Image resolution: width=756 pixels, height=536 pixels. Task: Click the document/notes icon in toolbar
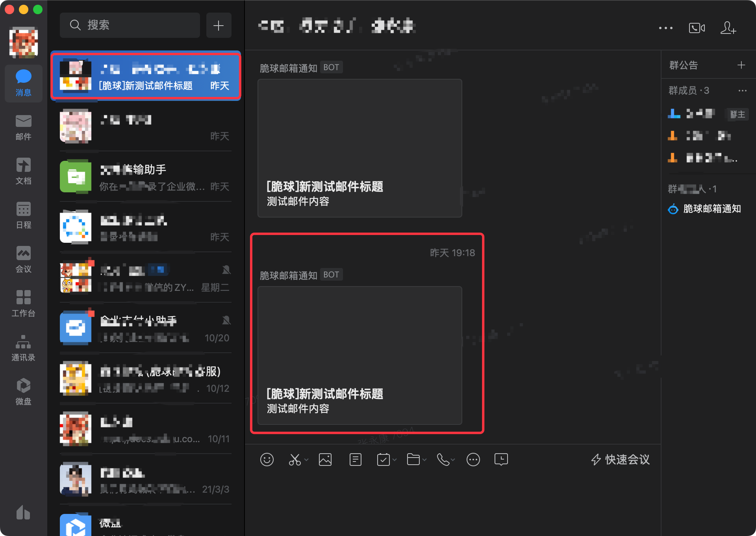355,460
